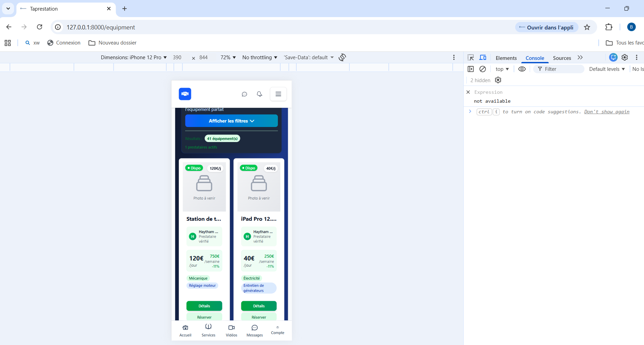The image size is (644, 345).
Task: Clear the console with the clear icon
Action: [x=482, y=69]
